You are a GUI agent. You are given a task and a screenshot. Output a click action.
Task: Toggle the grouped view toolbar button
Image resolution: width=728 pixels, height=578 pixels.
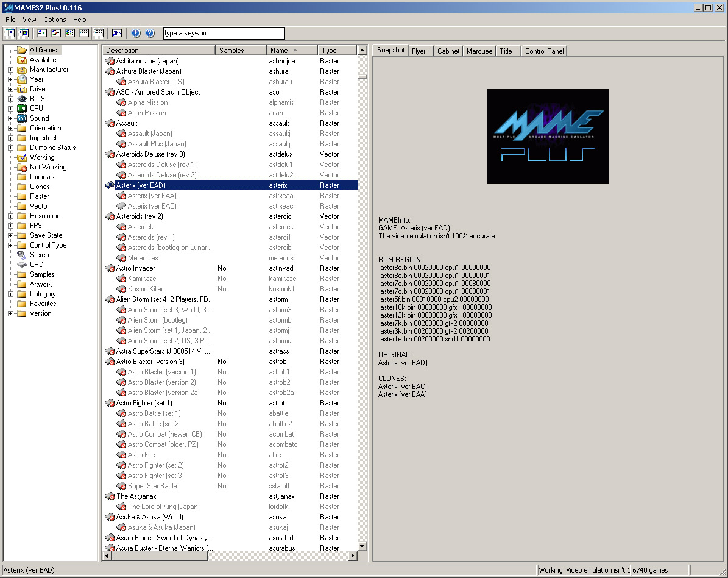pos(99,33)
